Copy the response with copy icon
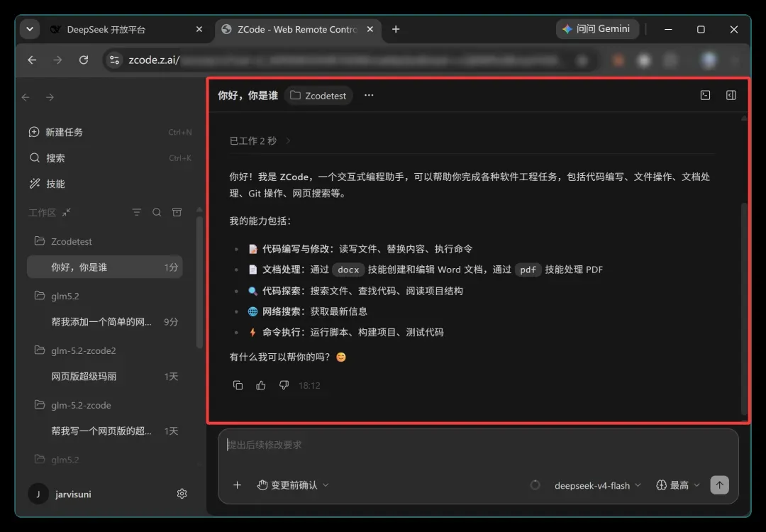Viewport: 766px width, 532px height. 238,385
